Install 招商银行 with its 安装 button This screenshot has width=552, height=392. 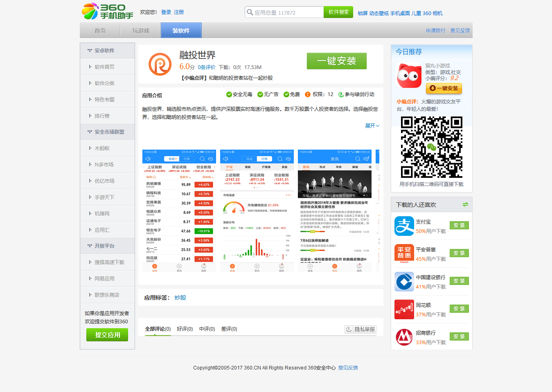459,336
